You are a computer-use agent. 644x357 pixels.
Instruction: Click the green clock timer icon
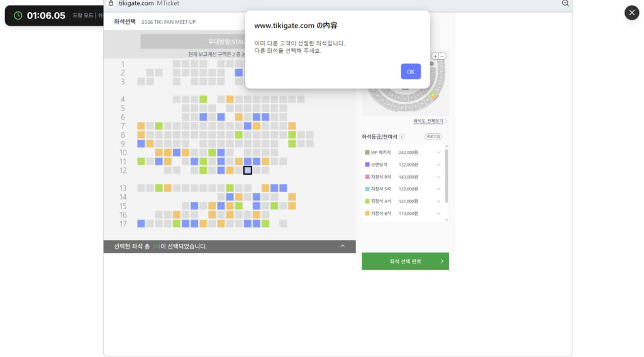tap(18, 15)
